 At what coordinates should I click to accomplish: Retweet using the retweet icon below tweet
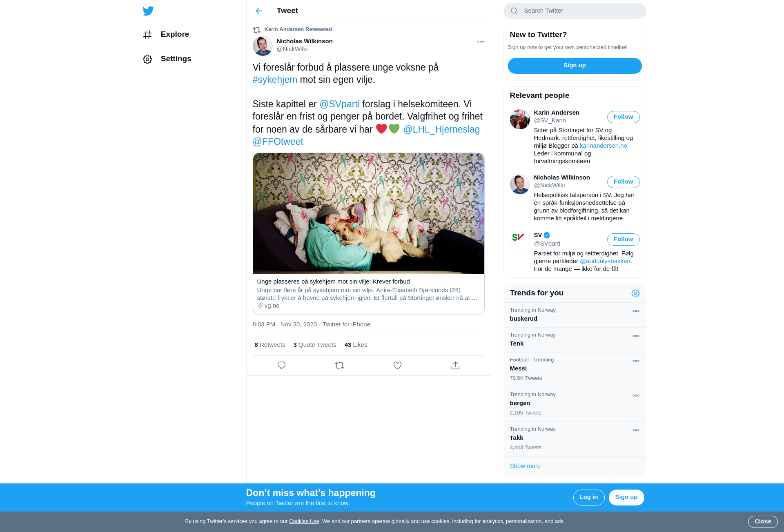tap(339, 366)
